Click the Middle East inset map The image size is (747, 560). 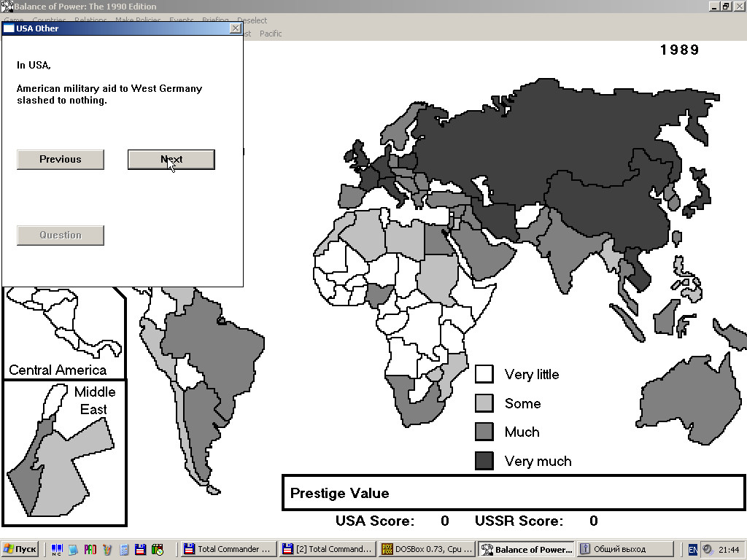tap(64, 453)
